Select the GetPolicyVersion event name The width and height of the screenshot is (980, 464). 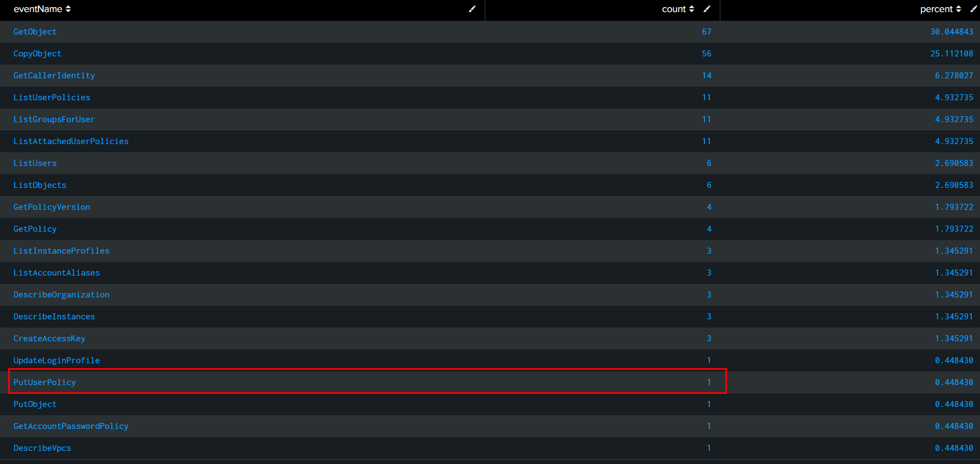(52, 207)
